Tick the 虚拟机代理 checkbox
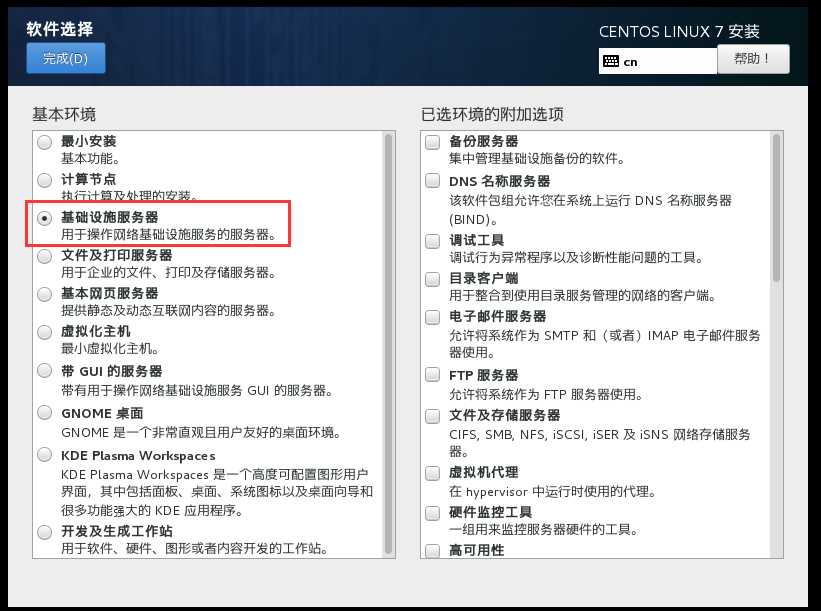Screen dimensions: 821x611 pos(432,473)
